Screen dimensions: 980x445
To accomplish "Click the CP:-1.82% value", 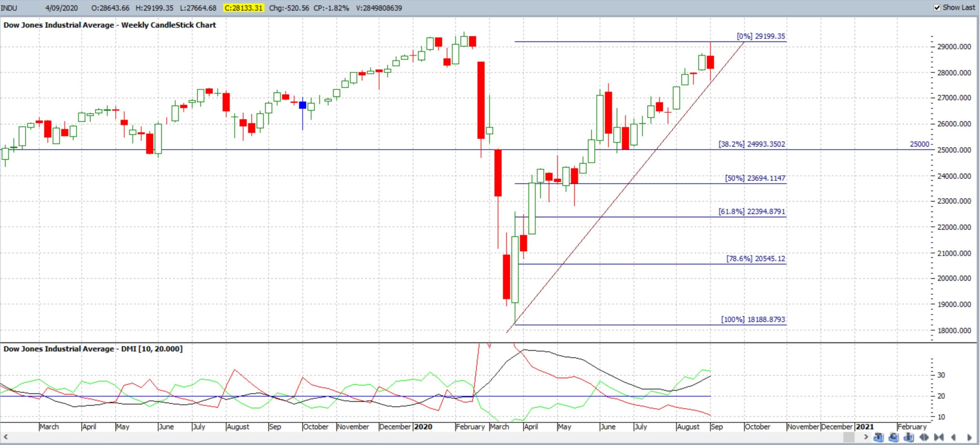I will [331, 8].
